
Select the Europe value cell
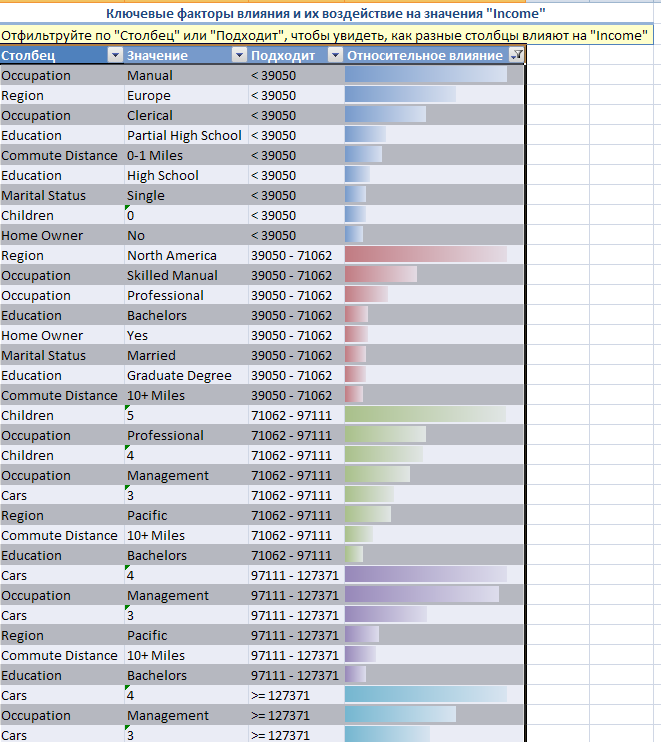click(186, 96)
